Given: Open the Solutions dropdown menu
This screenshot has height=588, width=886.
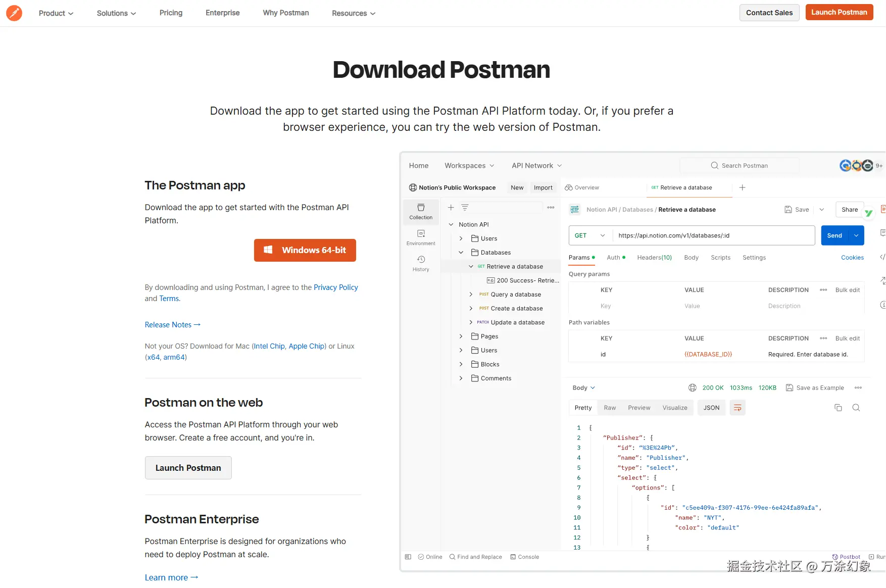Looking at the screenshot, I should click(x=116, y=13).
